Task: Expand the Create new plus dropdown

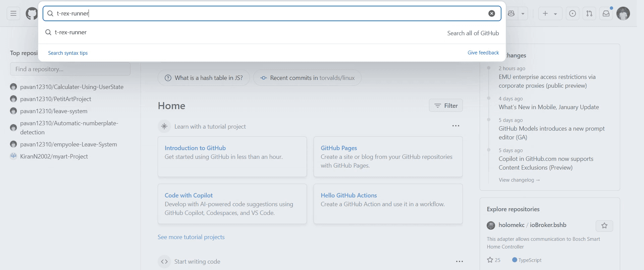Action: [550, 13]
